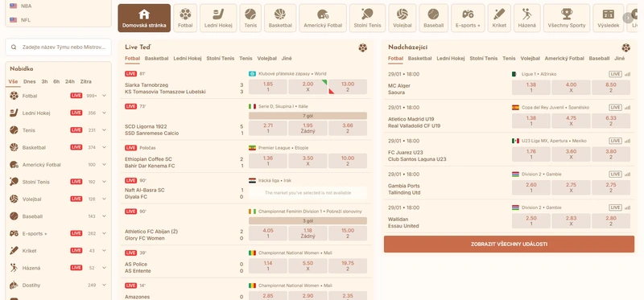644x300 pixels.
Task: Switch Nadcházející to Lední Hokej tab
Action: pos(451,58)
